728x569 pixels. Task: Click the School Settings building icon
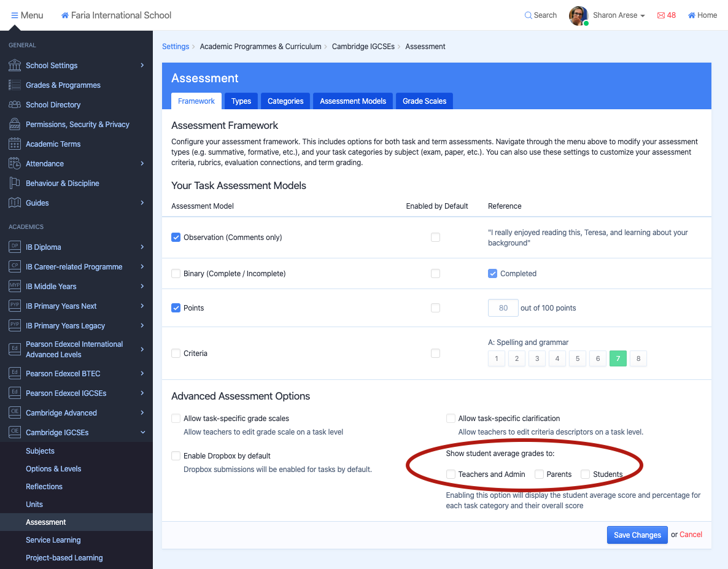[x=15, y=65]
